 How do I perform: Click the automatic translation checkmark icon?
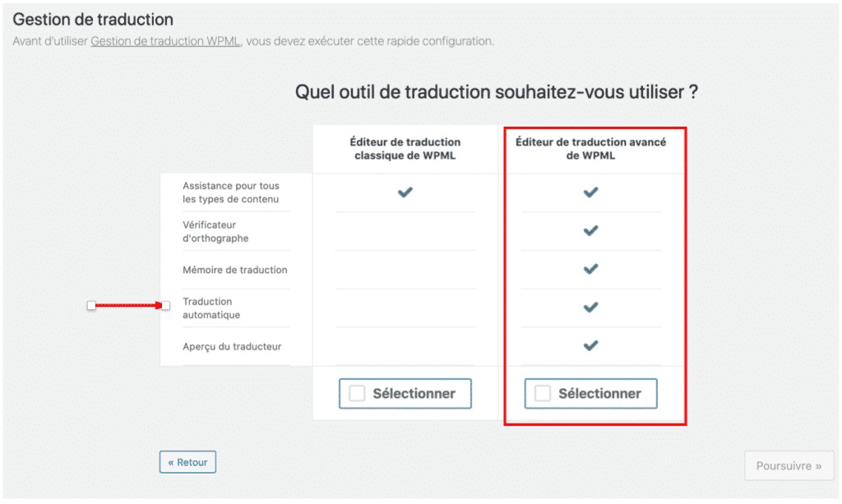(x=590, y=307)
